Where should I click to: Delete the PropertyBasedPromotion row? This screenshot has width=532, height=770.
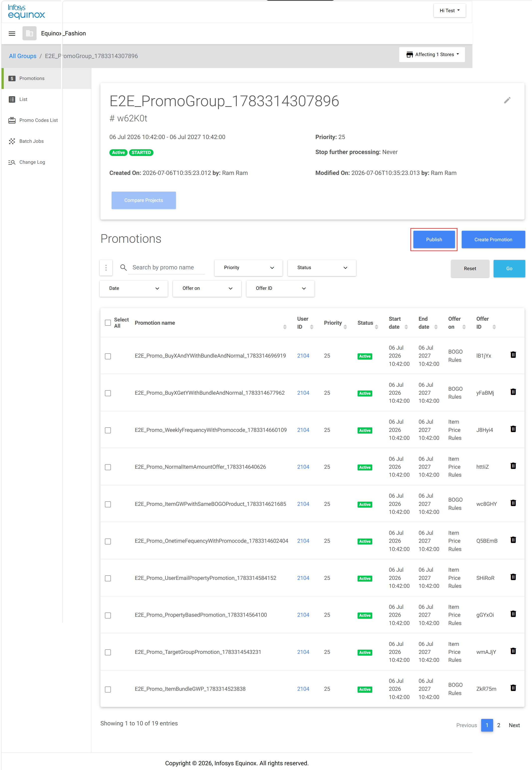[513, 614]
